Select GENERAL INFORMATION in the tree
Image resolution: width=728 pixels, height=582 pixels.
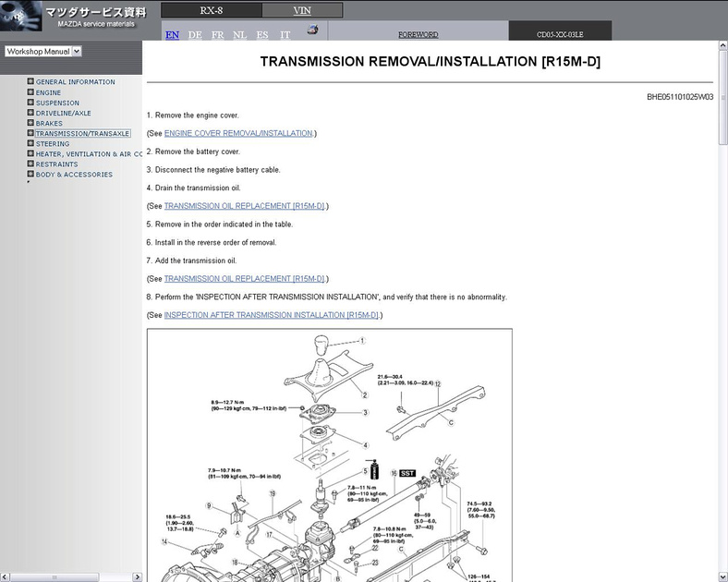(75, 81)
